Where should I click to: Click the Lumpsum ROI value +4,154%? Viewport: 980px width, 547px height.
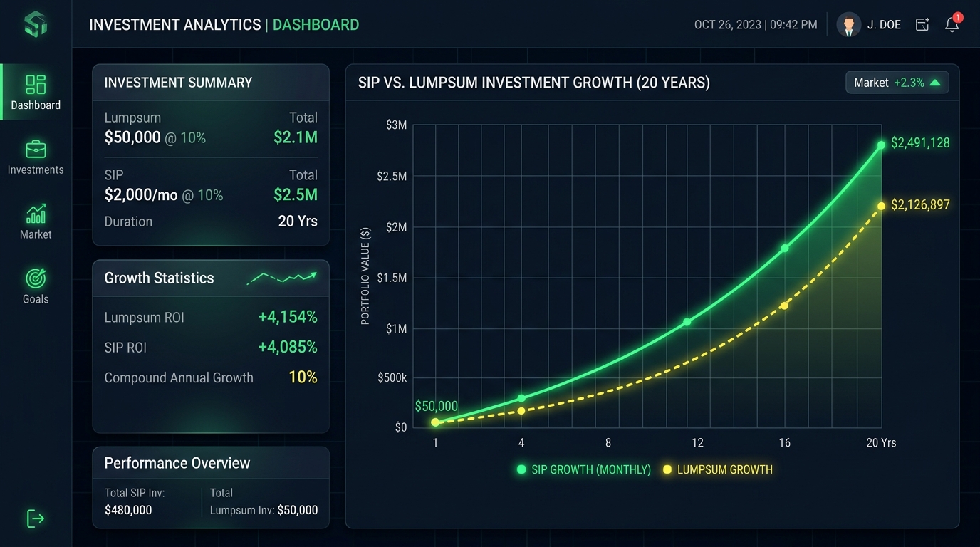tap(288, 317)
